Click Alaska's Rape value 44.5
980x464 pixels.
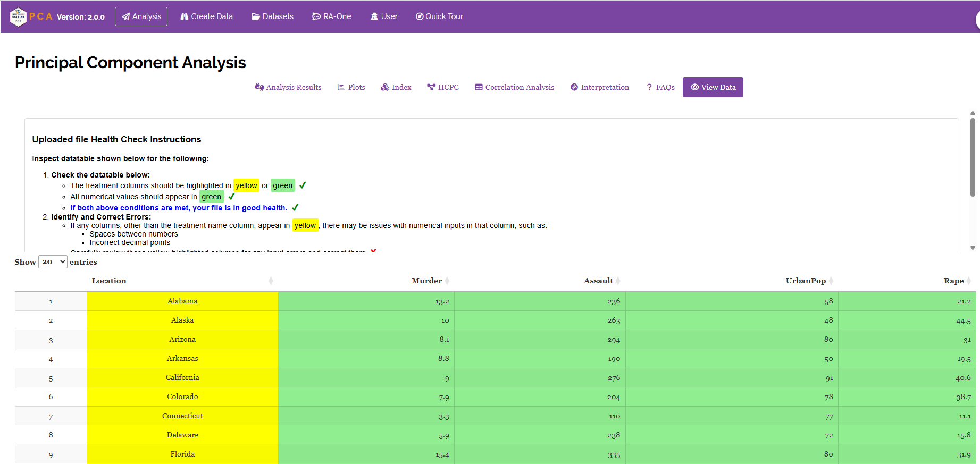(964, 320)
